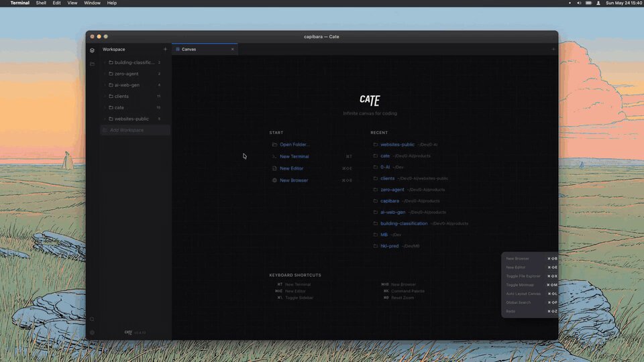Open the Window menu
Screen dimensions: 644x362
[92, 3]
